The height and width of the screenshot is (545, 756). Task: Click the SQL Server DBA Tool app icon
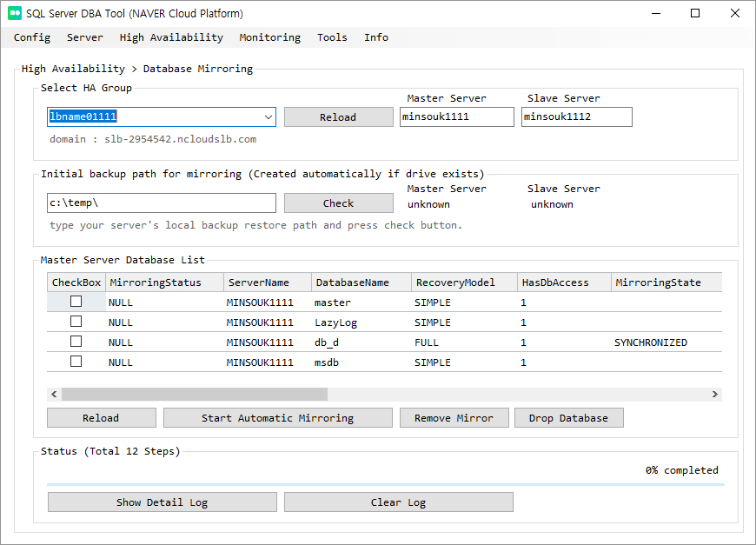15,13
